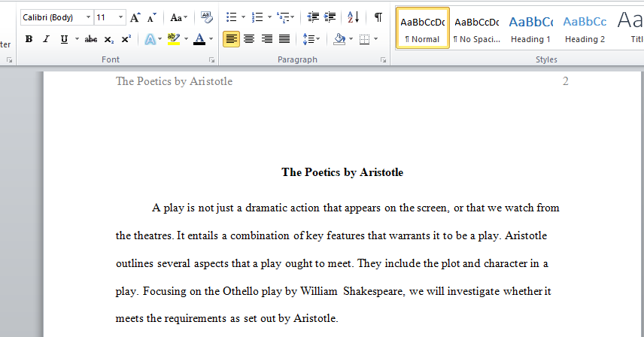Click the bold title "The Poetics by Aristotle"
The image size is (644, 337).
pyautogui.click(x=342, y=172)
